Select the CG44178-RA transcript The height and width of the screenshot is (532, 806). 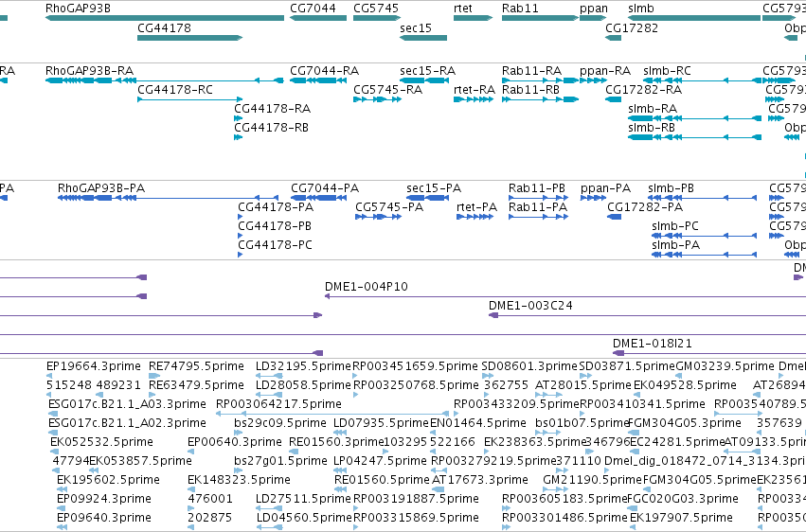click(238, 118)
